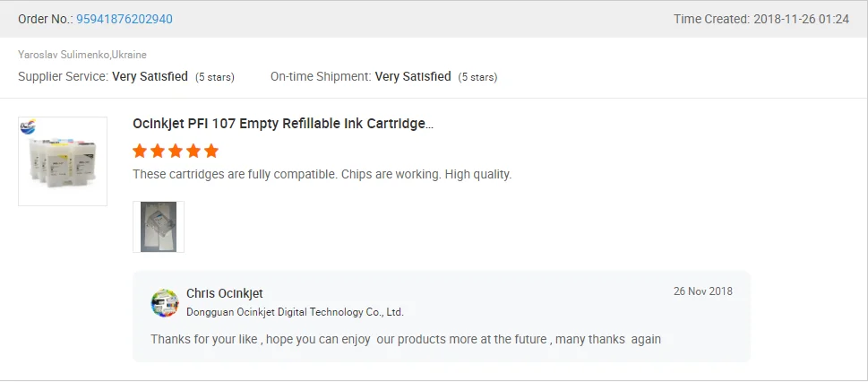This screenshot has width=868, height=382.
Task: Click brand logo on product image corner
Action: 28,128
